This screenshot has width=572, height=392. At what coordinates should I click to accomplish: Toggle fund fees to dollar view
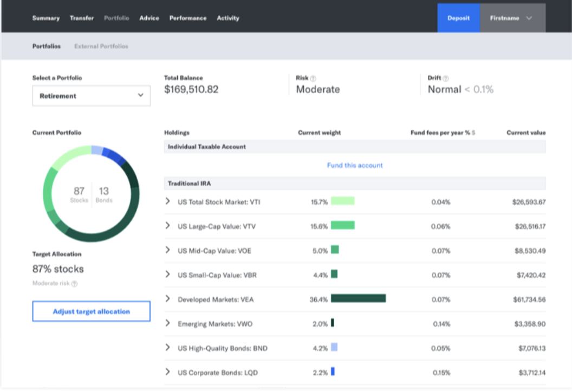[x=473, y=133]
